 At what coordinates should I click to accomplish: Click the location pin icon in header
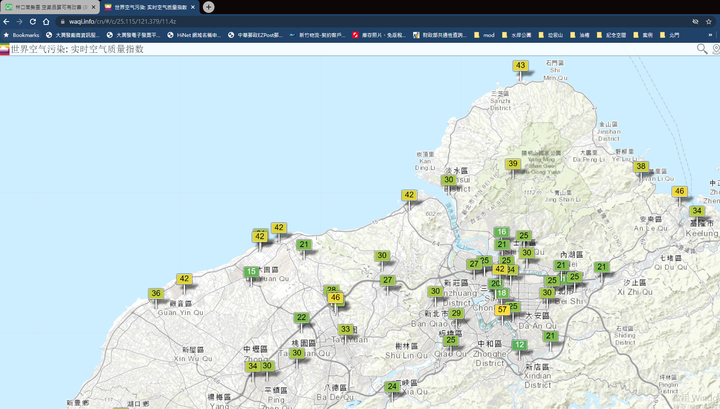click(x=715, y=49)
